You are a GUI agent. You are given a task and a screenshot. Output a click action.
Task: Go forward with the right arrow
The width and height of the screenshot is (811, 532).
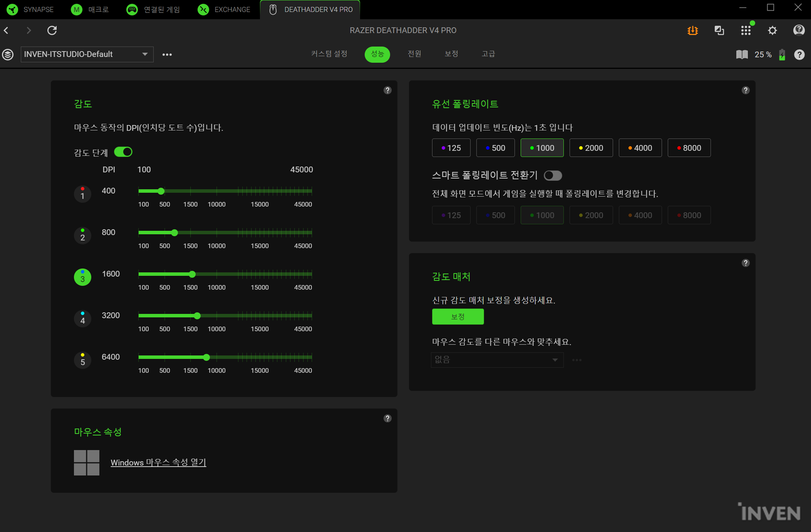click(x=28, y=30)
